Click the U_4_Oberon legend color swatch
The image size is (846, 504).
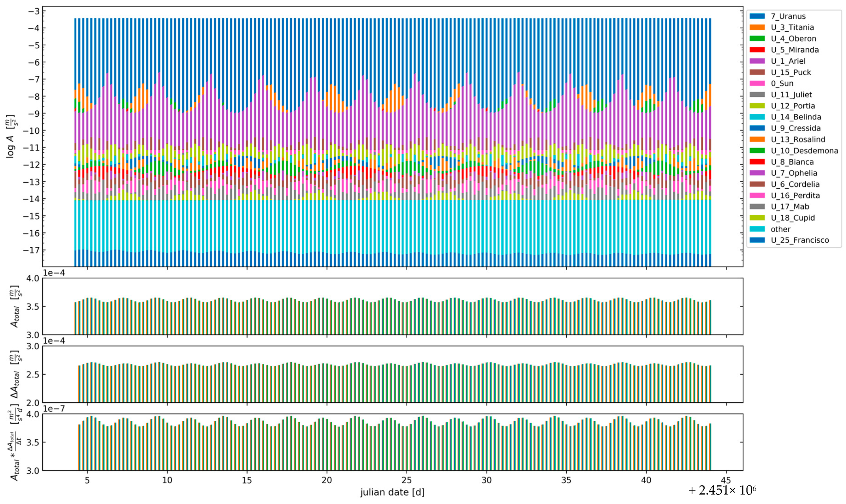(757, 39)
